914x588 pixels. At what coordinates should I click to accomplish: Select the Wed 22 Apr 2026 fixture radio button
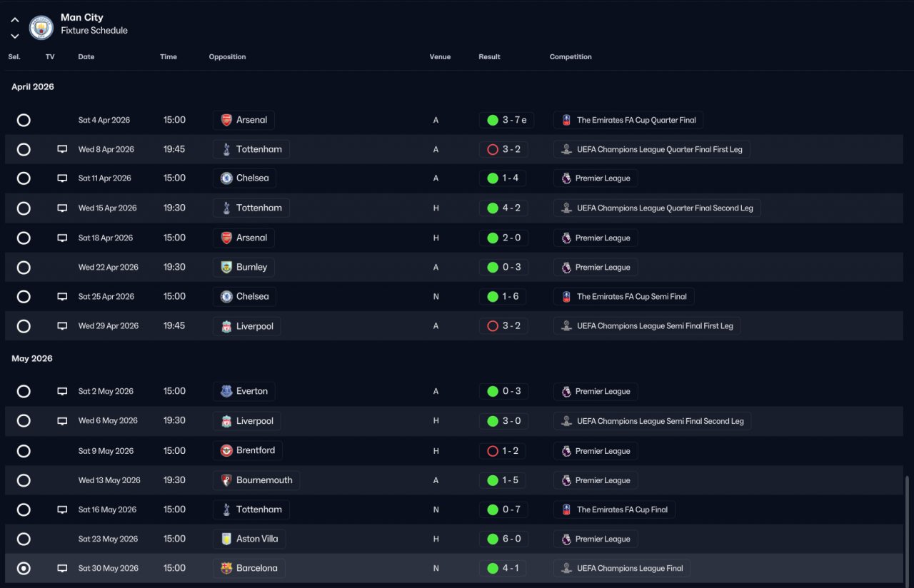tap(24, 268)
